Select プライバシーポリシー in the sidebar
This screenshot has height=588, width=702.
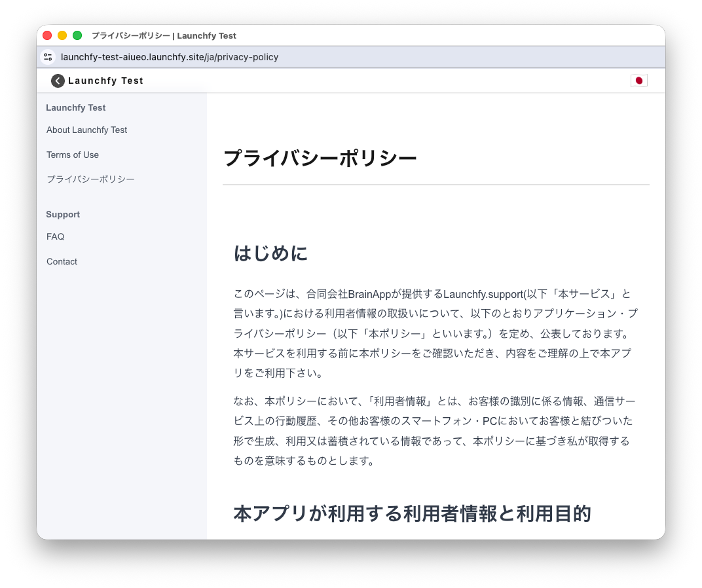point(90,179)
